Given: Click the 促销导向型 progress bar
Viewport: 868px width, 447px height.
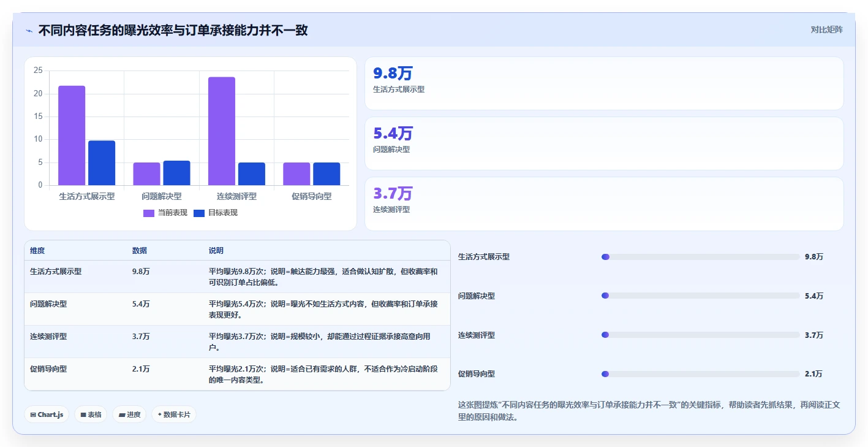Looking at the screenshot, I should pyautogui.click(x=701, y=374).
